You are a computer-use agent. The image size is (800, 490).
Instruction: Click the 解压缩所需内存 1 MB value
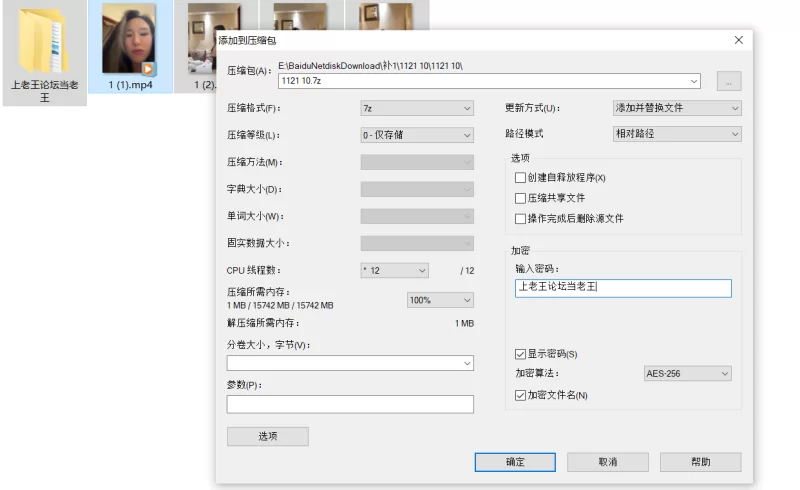coord(464,324)
